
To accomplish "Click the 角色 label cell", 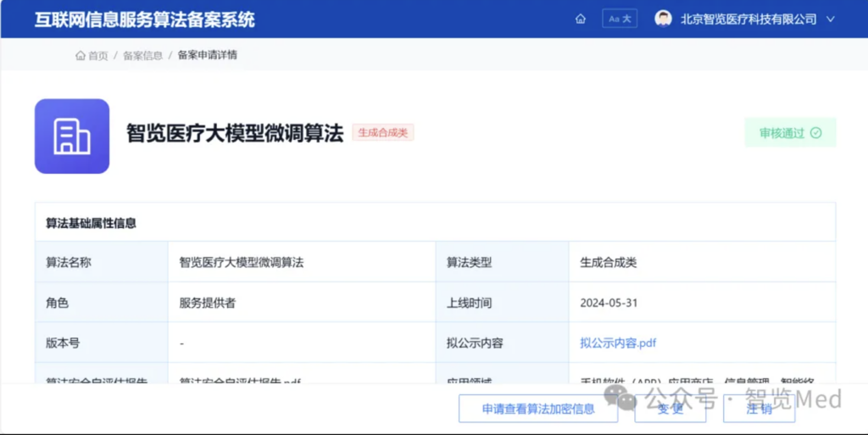I will coord(102,302).
